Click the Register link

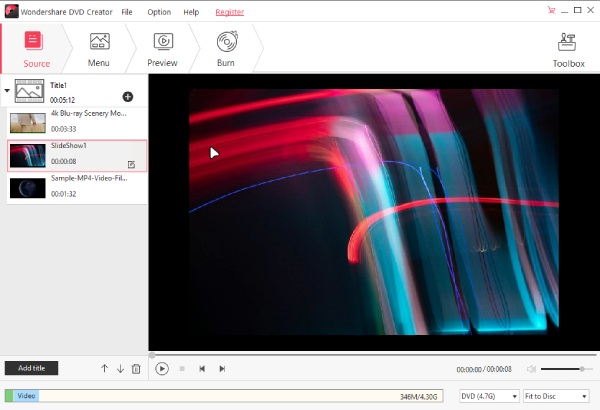230,12
